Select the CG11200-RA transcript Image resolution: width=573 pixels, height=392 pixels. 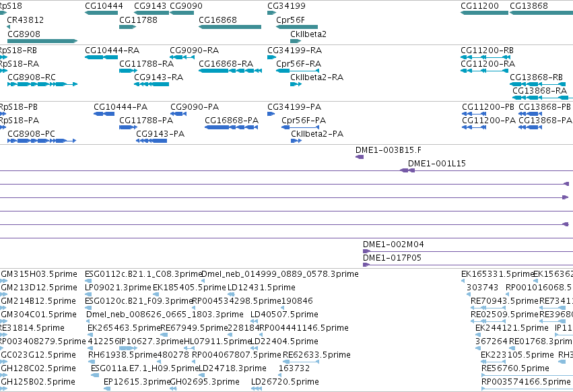click(484, 71)
